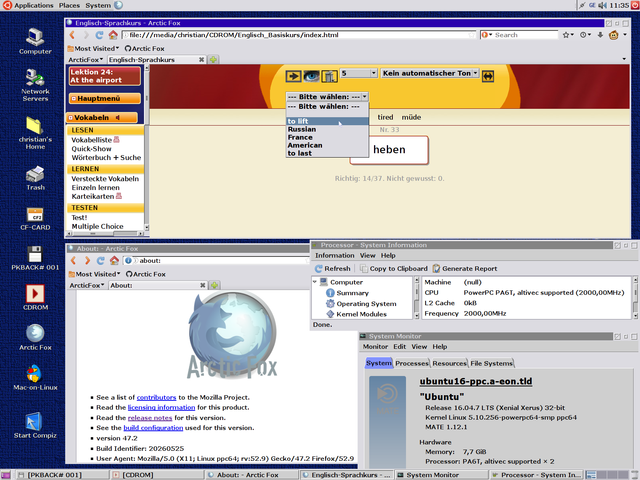
Task: Reload the Englisch-Sprachkurs page
Action: (99, 35)
